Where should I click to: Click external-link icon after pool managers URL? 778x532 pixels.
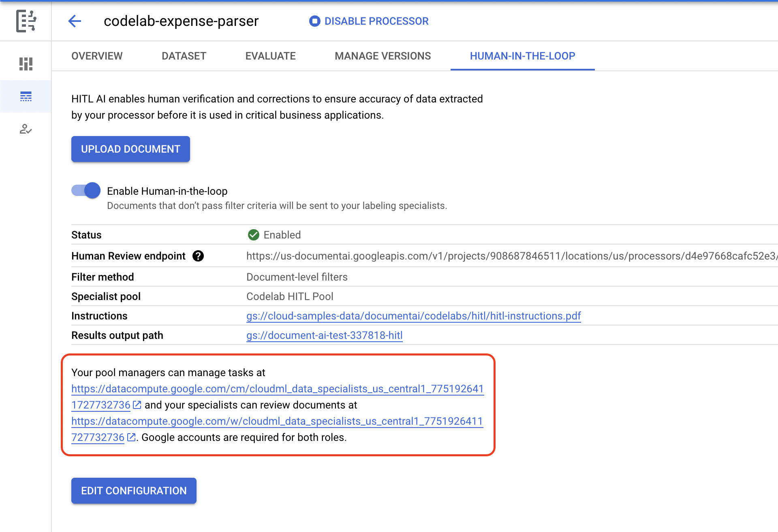point(137,405)
